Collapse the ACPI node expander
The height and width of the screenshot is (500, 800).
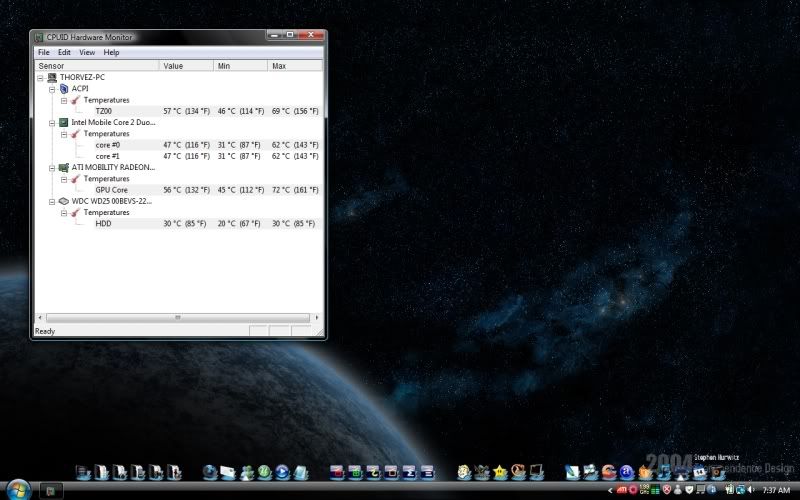pyautogui.click(x=52, y=89)
